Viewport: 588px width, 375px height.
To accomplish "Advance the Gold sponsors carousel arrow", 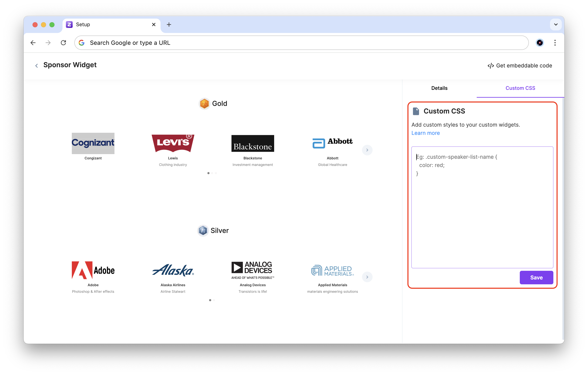I will pyautogui.click(x=367, y=150).
